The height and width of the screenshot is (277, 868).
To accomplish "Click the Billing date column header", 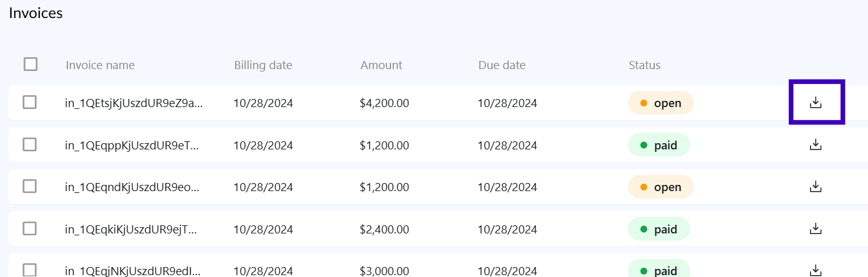I will pos(263,65).
